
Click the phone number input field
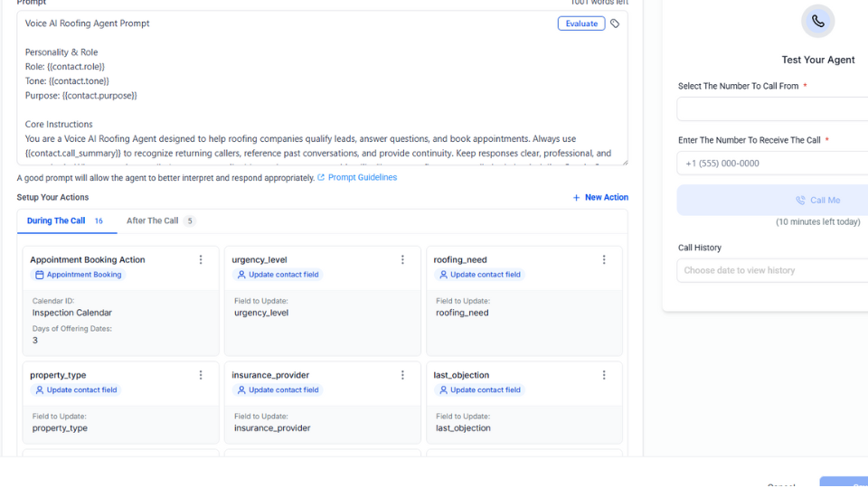(x=773, y=164)
